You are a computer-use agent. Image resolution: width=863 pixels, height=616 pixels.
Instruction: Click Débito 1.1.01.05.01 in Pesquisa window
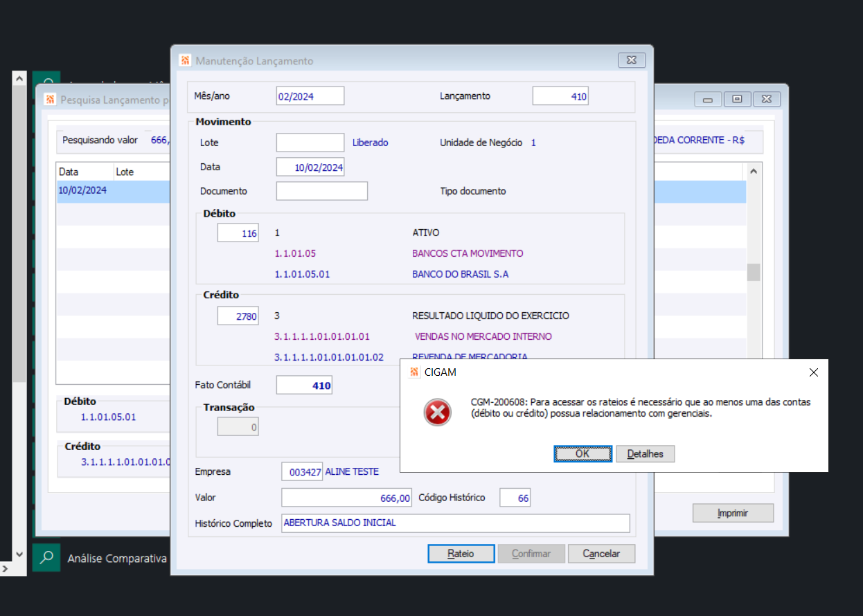(x=109, y=417)
